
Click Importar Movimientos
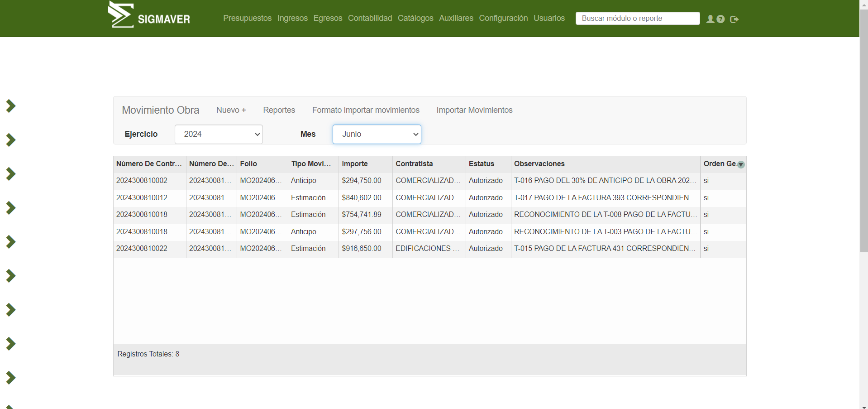point(474,110)
